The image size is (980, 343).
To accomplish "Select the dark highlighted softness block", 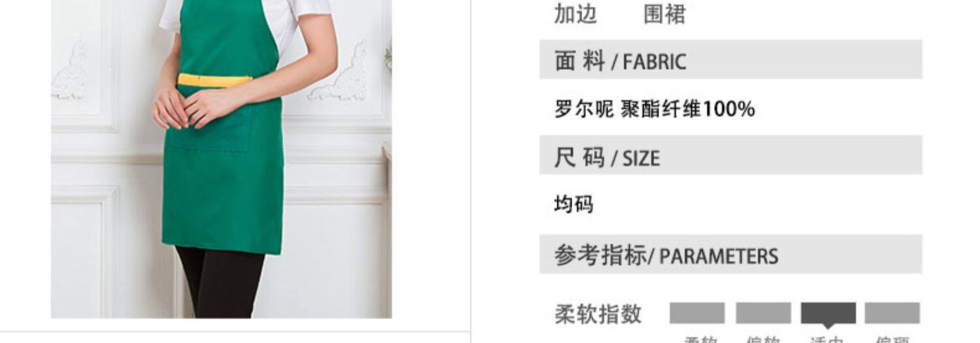I will point(828,313).
